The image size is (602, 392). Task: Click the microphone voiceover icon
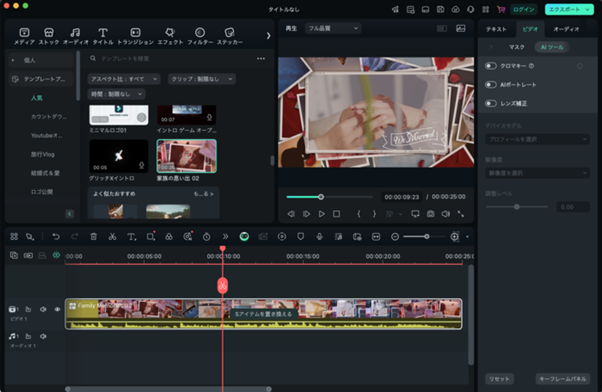pos(319,237)
